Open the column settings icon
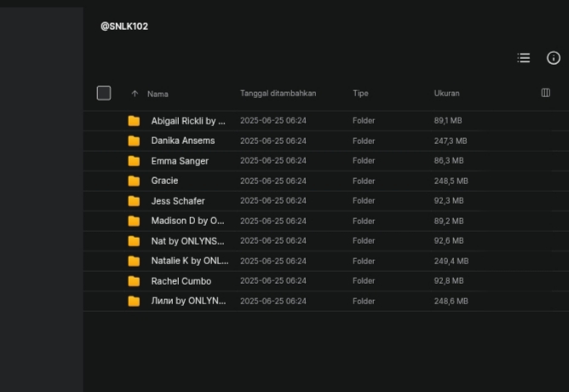Image resolution: width=569 pixels, height=392 pixels. click(545, 93)
